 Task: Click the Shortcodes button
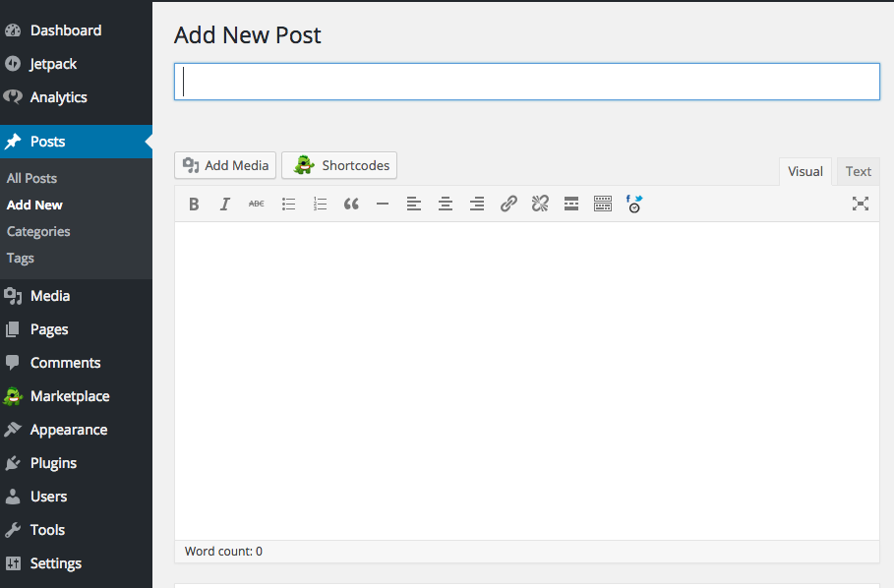[339, 165]
